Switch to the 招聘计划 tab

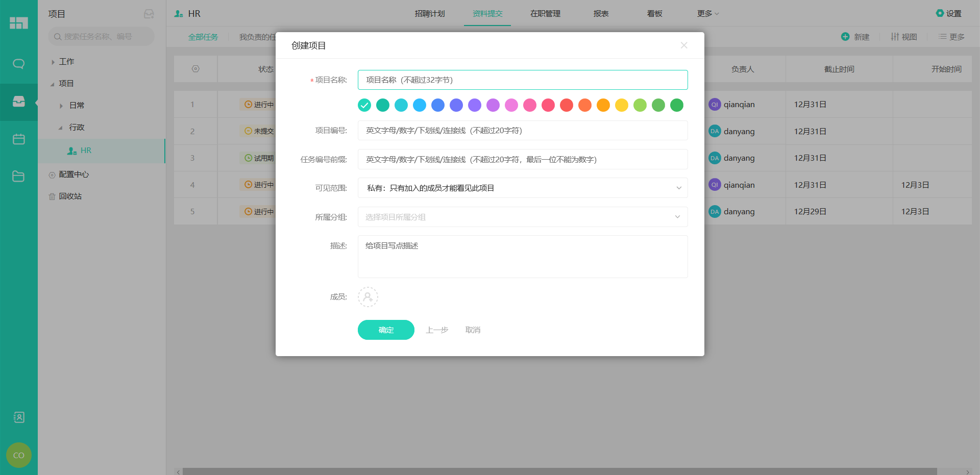click(x=429, y=14)
